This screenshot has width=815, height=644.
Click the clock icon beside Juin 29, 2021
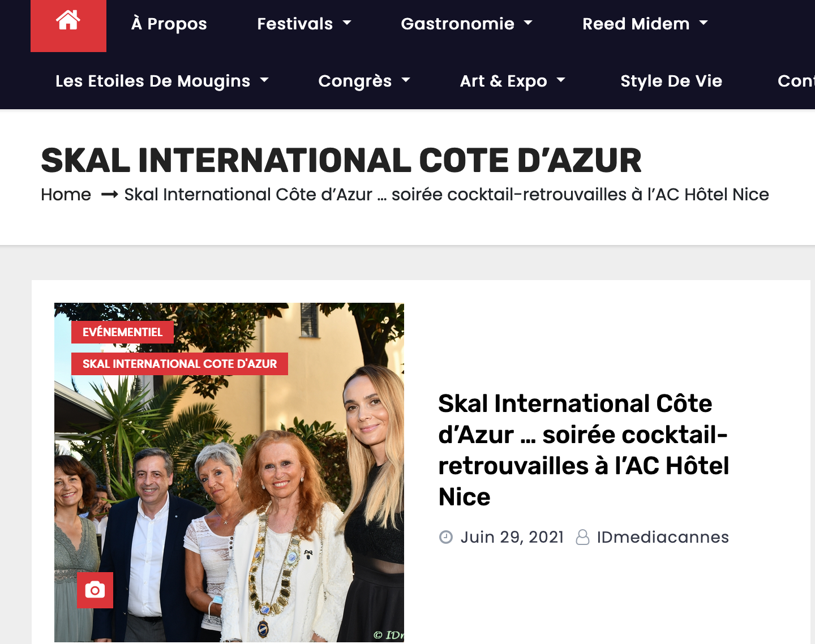[446, 537]
